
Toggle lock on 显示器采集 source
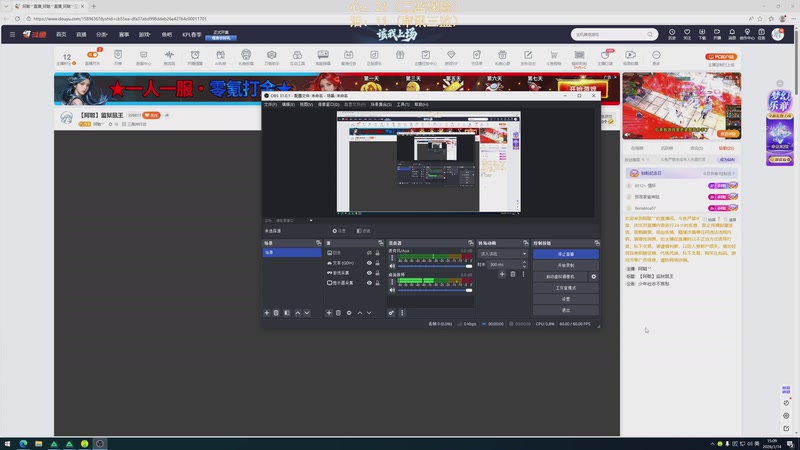(378, 283)
